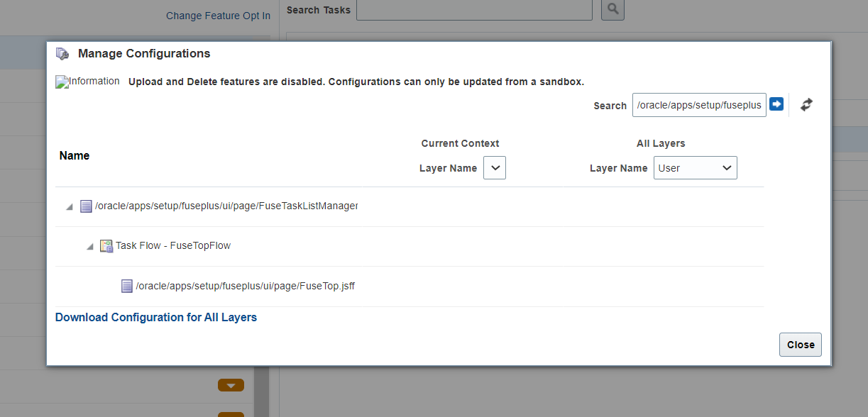The image size is (868, 417).
Task: Click Change Feature Opt In link
Action: click(218, 16)
